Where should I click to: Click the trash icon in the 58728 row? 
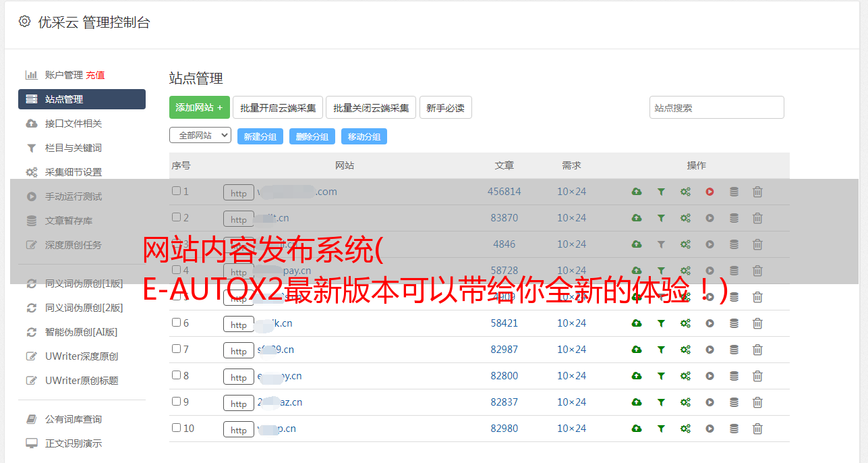click(x=757, y=271)
